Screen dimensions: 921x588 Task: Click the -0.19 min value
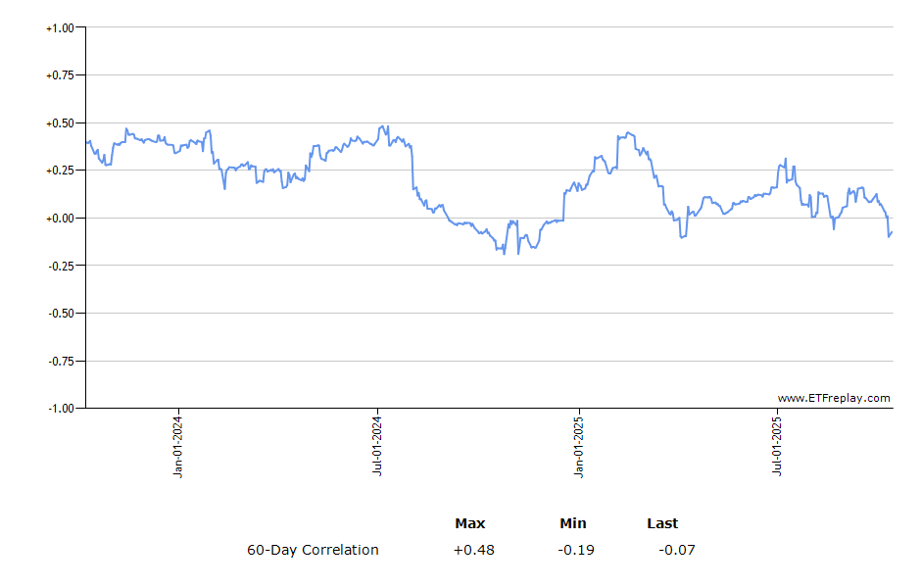tap(576, 550)
